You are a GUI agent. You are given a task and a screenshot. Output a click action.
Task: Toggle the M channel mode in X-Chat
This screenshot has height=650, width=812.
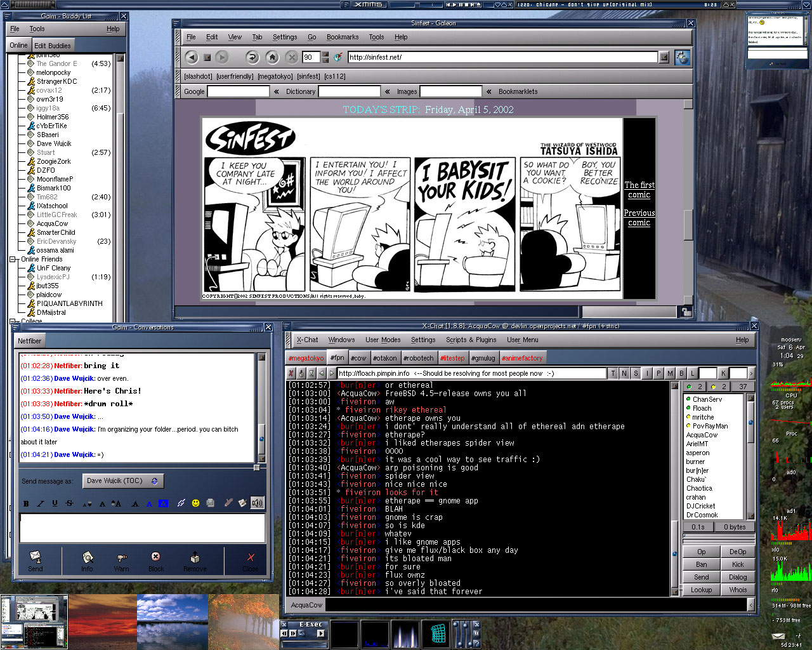(x=670, y=373)
